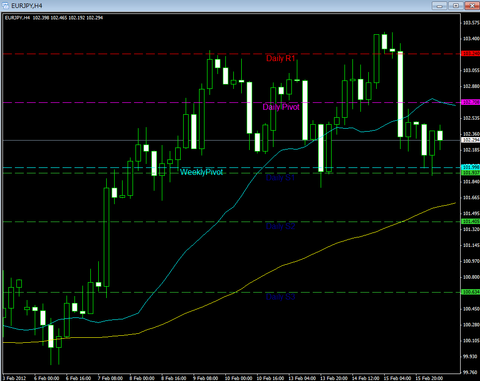Select the 'Daily S1' chart label
The width and height of the screenshot is (480, 381).
tap(281, 178)
